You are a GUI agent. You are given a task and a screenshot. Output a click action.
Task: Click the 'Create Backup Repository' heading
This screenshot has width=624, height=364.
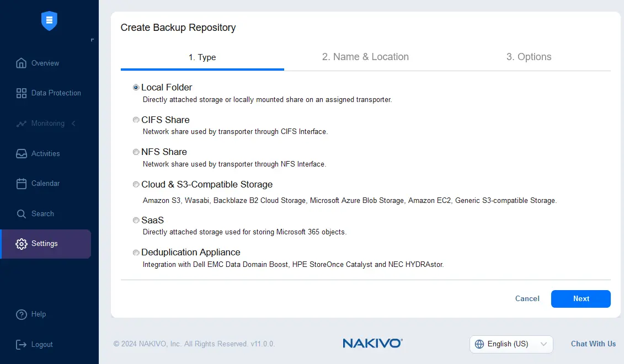(178, 28)
